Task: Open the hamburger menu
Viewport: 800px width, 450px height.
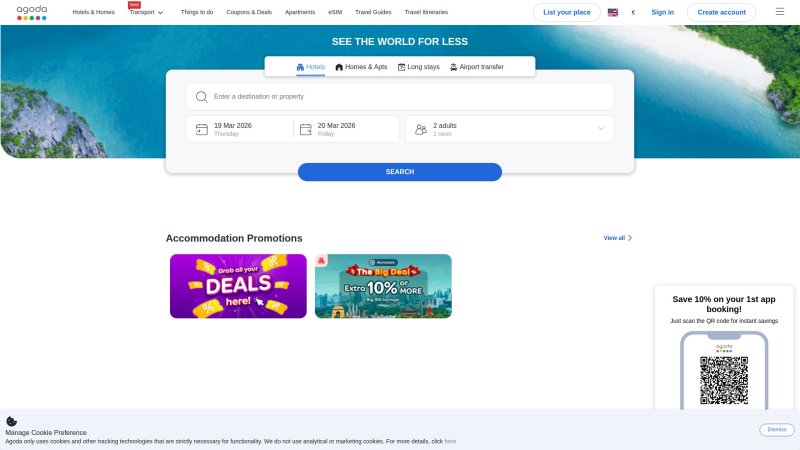Action: pos(780,12)
